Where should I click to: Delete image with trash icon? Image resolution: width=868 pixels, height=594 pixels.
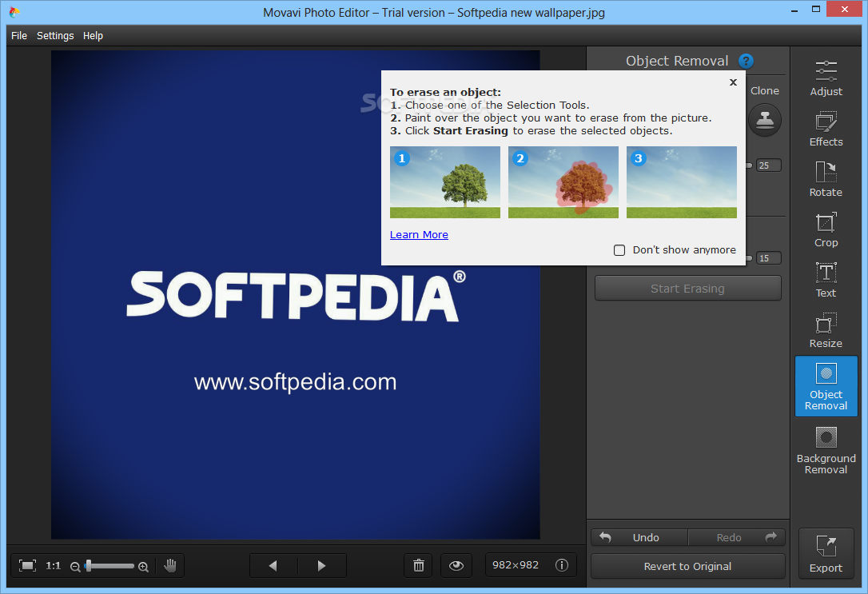(x=419, y=565)
